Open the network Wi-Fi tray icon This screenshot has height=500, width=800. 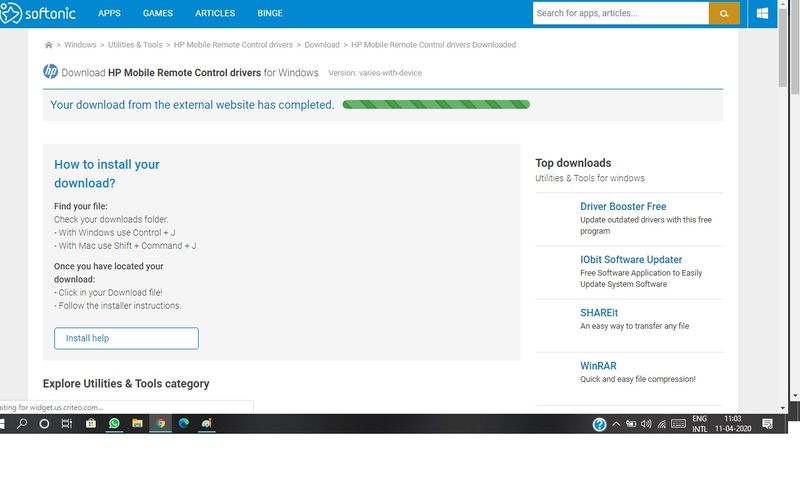[662, 424]
